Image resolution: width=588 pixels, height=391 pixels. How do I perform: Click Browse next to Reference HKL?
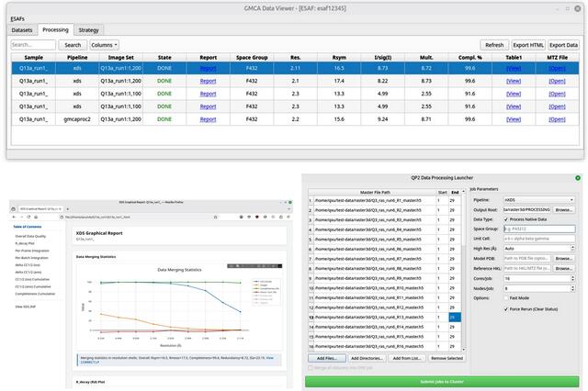[563, 269]
